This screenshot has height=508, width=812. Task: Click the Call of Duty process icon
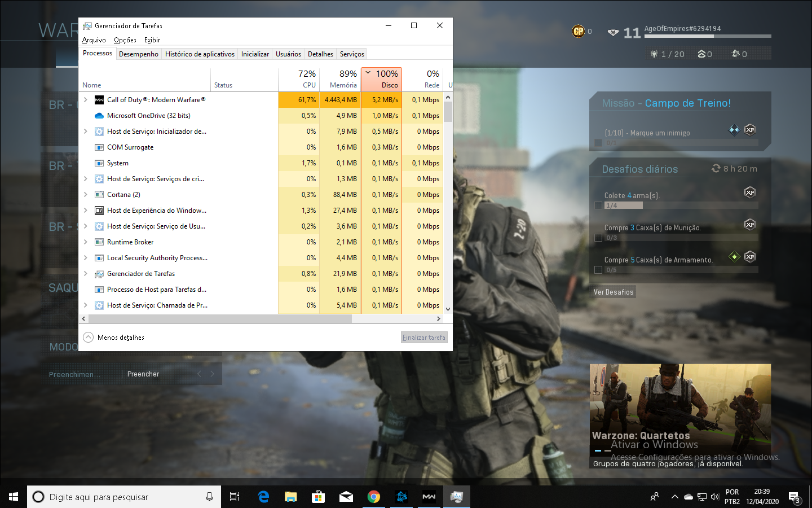(99, 100)
